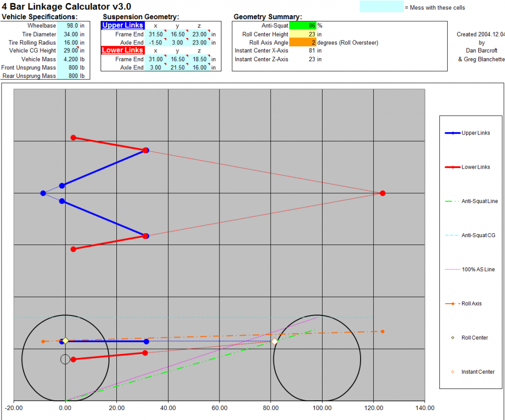Click the 100% AS Line legend entry
The height and width of the screenshot is (420, 505).
470,269
